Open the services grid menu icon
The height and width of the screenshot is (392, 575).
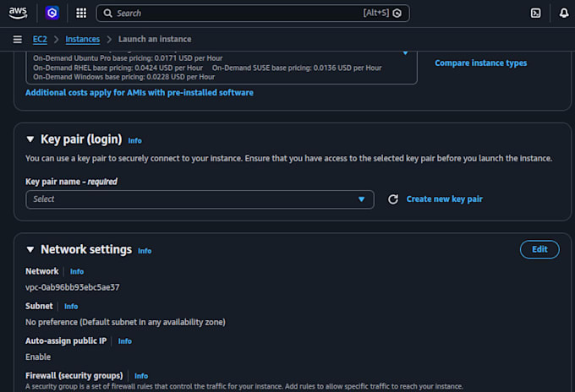(x=81, y=14)
